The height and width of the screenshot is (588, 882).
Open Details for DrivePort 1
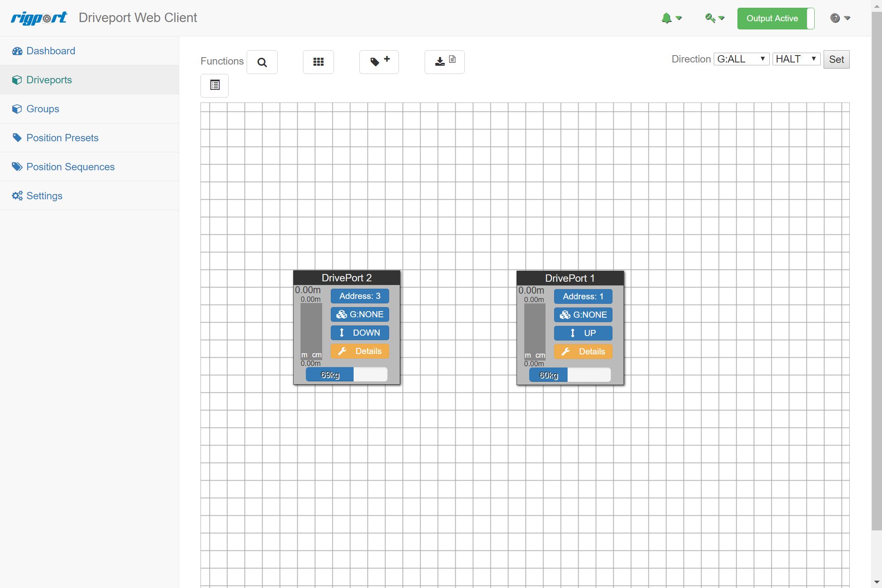coord(583,352)
